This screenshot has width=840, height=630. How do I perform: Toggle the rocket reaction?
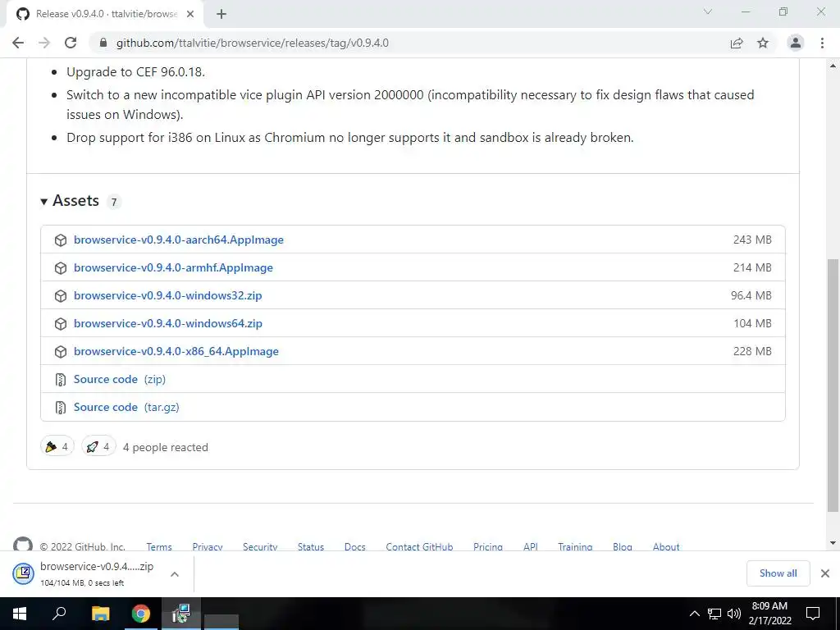tap(98, 446)
